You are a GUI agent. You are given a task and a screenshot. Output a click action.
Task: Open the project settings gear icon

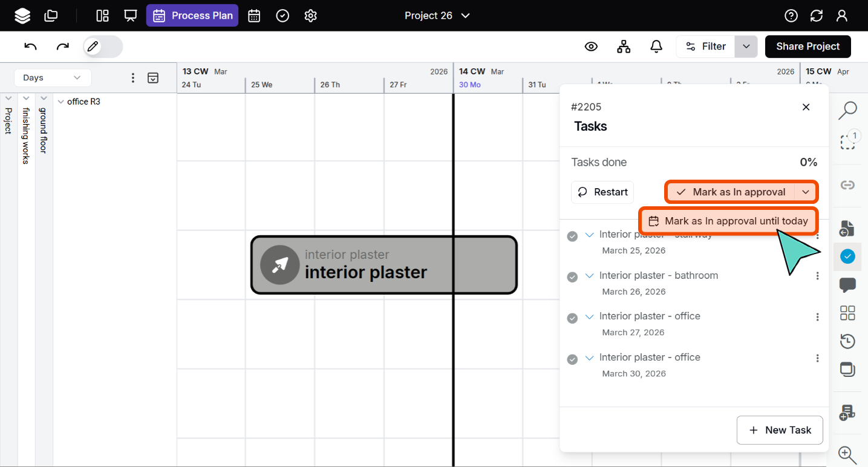[311, 16]
